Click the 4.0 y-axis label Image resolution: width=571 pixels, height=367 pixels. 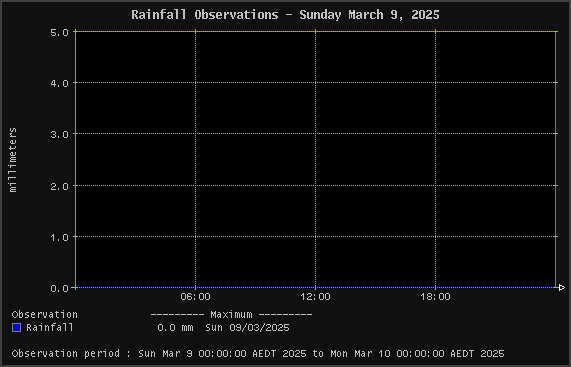[x=59, y=83]
